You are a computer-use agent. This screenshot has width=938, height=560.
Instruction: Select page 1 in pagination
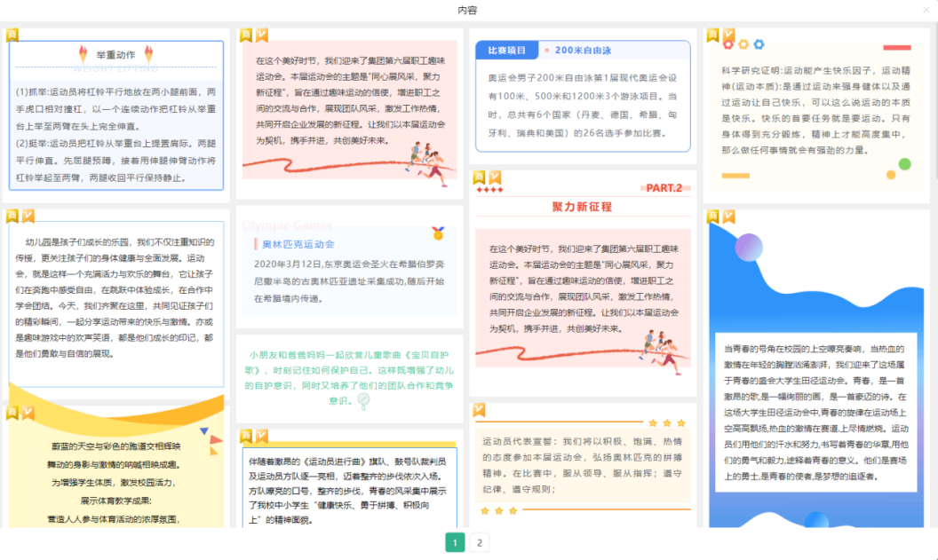coord(455,542)
